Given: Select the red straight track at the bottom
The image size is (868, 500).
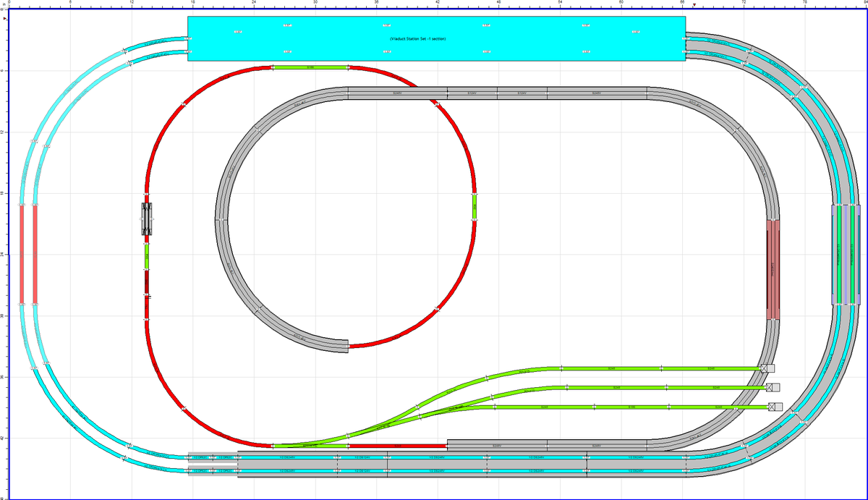Looking at the screenshot, I should pyautogui.click(x=398, y=445).
